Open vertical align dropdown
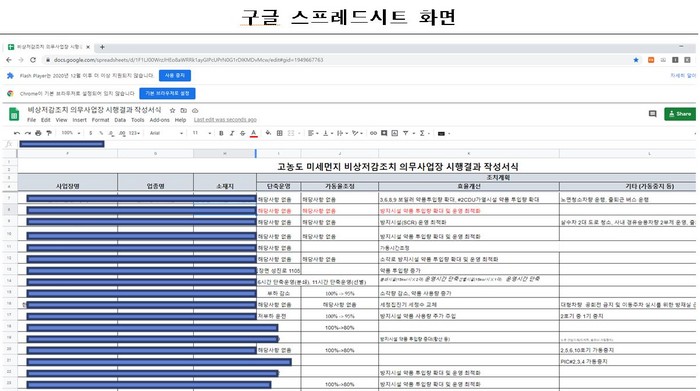The image size is (700, 391). (x=328, y=133)
